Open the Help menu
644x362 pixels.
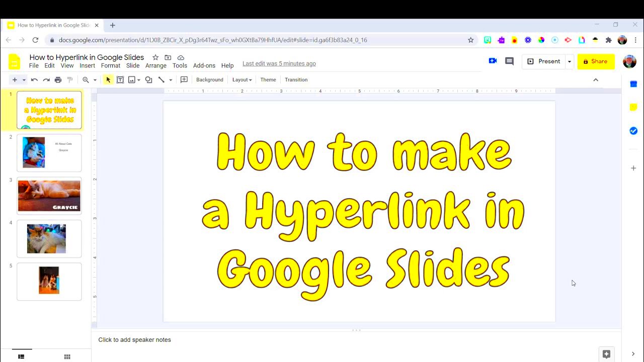click(x=227, y=65)
